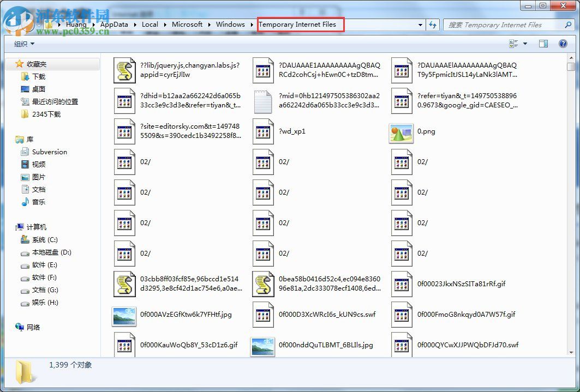Navigate to the Windows breadcrumb item
Screen dimensions: 580x392
(231, 25)
